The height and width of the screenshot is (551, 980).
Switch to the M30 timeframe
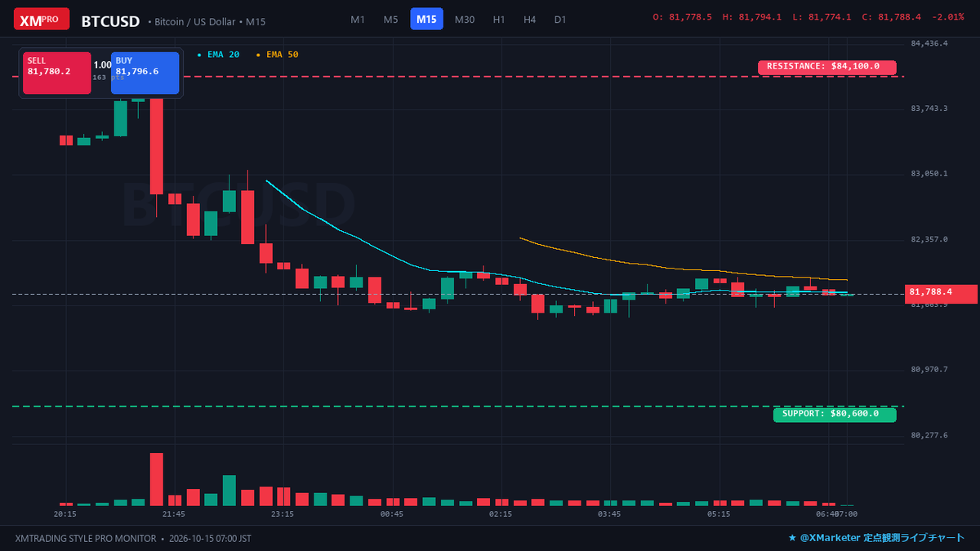point(465,20)
